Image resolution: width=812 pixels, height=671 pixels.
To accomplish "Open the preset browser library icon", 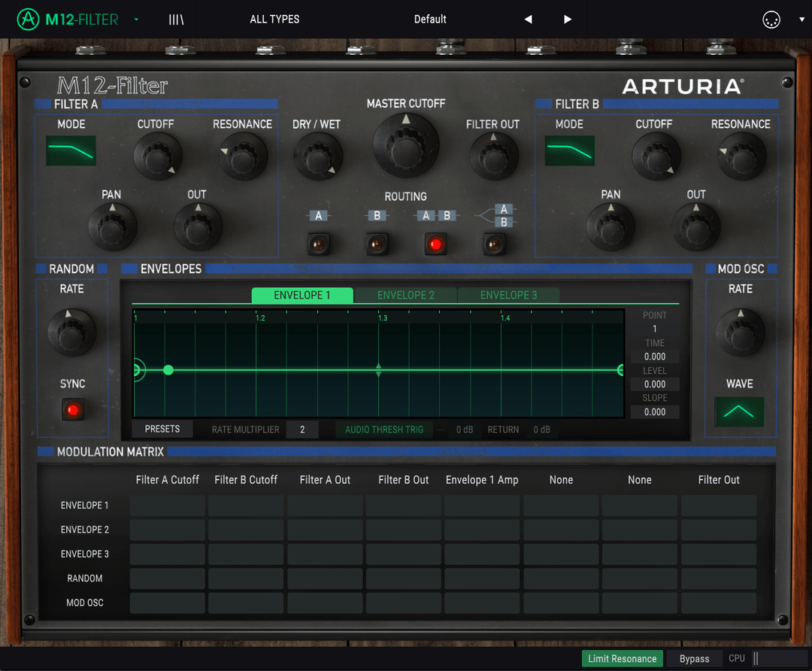I will [176, 20].
